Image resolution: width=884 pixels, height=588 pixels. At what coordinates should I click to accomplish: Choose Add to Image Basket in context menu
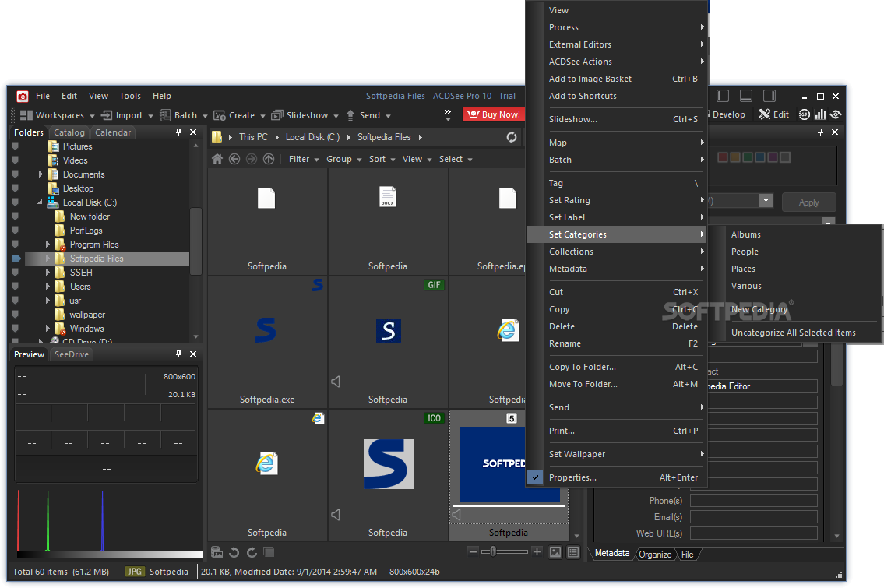point(616,79)
